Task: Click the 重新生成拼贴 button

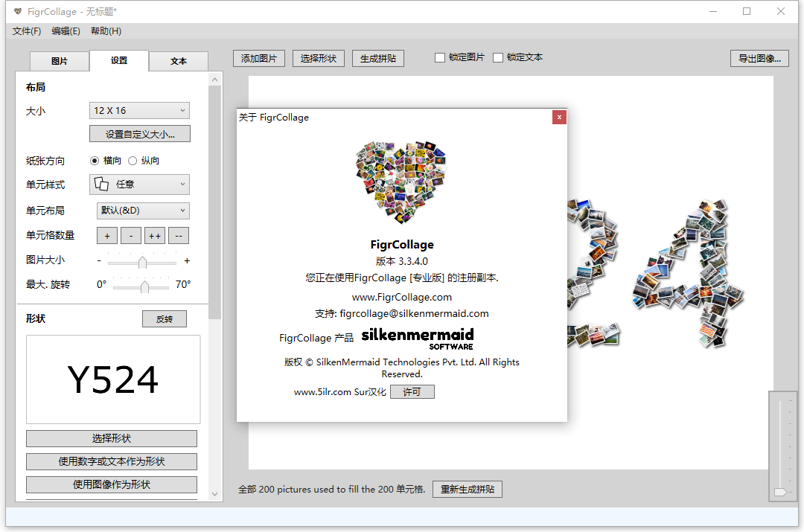Action: [468, 490]
